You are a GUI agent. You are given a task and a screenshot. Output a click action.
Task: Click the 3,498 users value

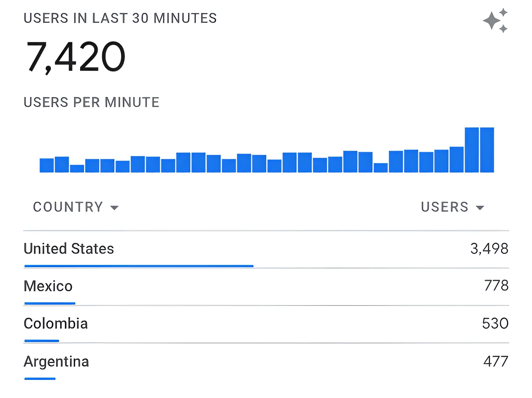(489, 249)
